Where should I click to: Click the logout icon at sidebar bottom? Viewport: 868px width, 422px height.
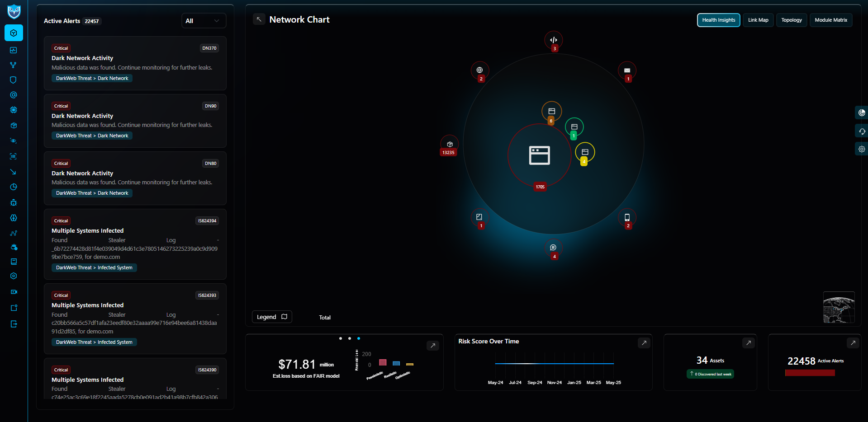tap(14, 324)
